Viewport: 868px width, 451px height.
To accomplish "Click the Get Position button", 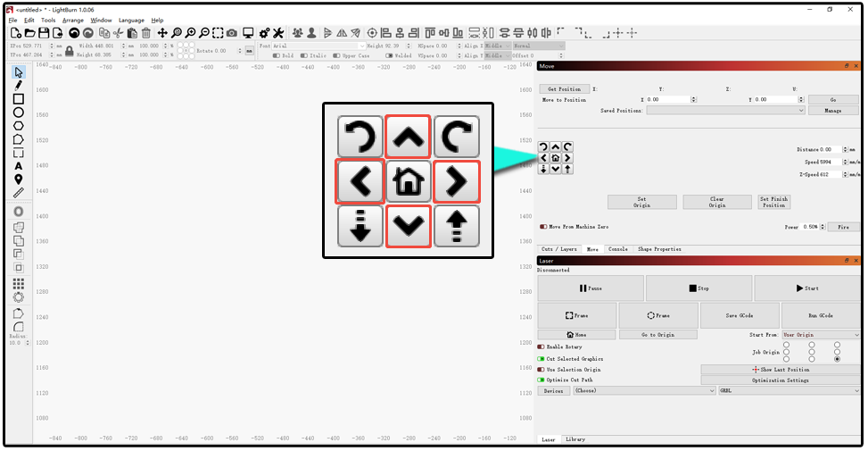I will coord(564,89).
